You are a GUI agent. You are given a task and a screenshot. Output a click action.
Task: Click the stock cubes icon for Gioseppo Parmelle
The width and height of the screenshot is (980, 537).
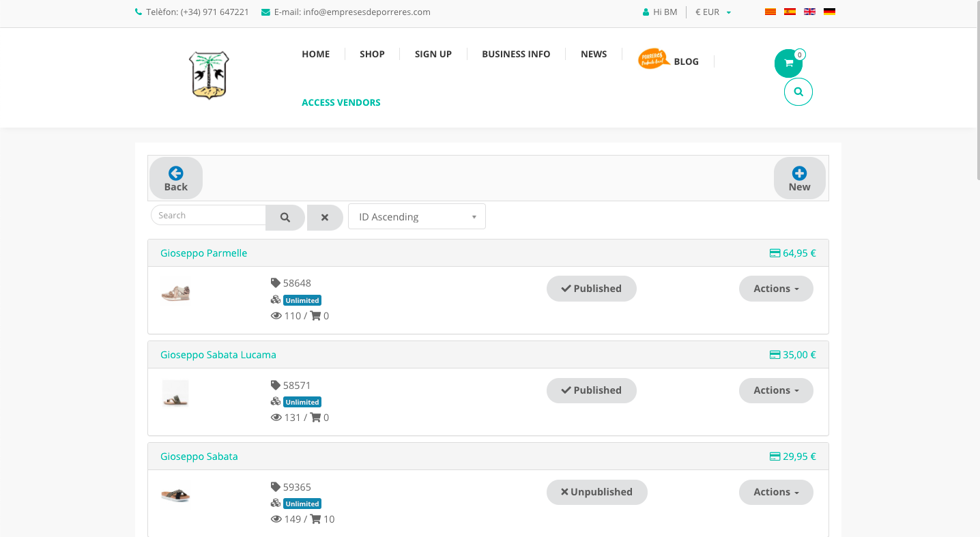(x=276, y=300)
